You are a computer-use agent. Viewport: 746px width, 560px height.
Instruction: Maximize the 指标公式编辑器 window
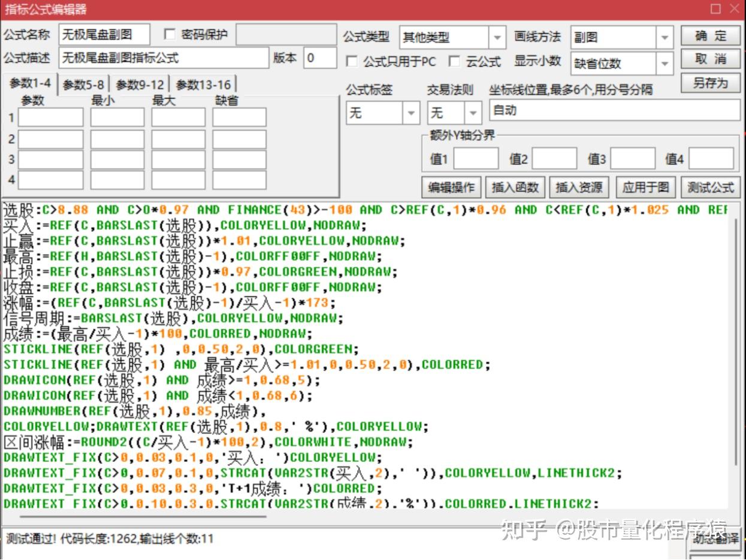tap(716, 8)
